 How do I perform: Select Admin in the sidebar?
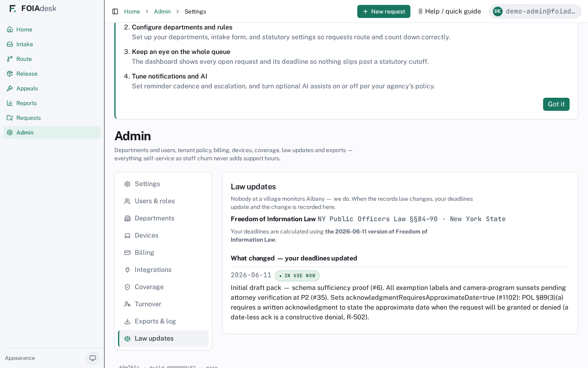pos(52,132)
